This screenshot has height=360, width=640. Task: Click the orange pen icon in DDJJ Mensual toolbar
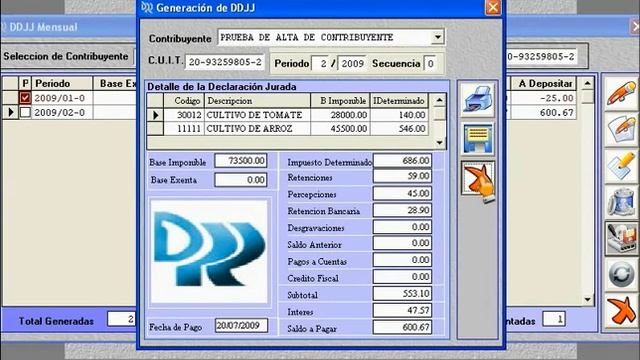(x=621, y=93)
